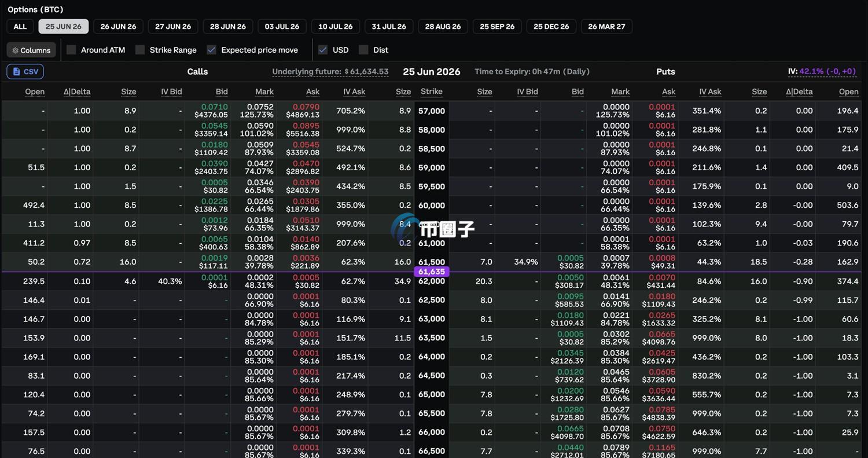This screenshot has width=868, height=458.
Task: Open the purple IV 42.1% indicator
Action: (x=822, y=71)
